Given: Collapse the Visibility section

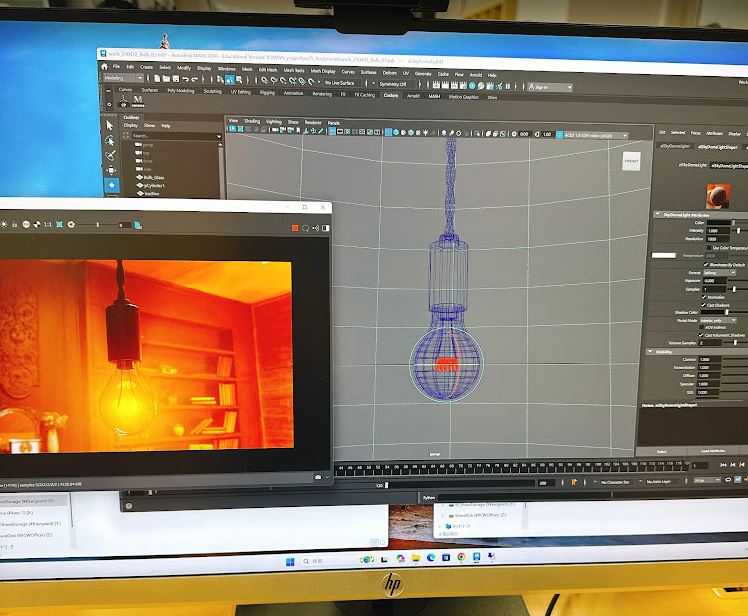Looking at the screenshot, I should (650, 352).
